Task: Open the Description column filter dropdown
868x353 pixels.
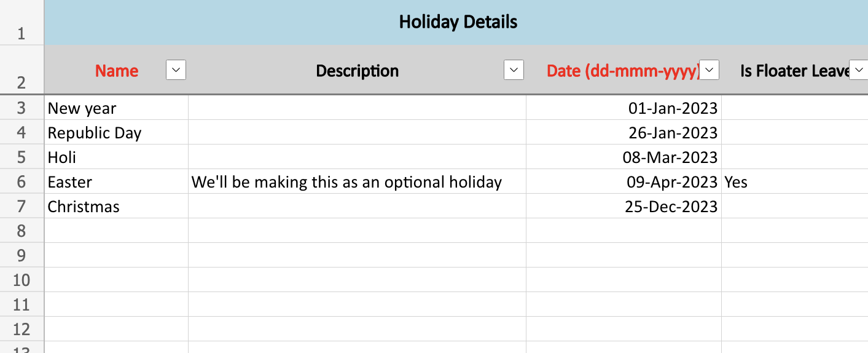Action: [x=514, y=71]
